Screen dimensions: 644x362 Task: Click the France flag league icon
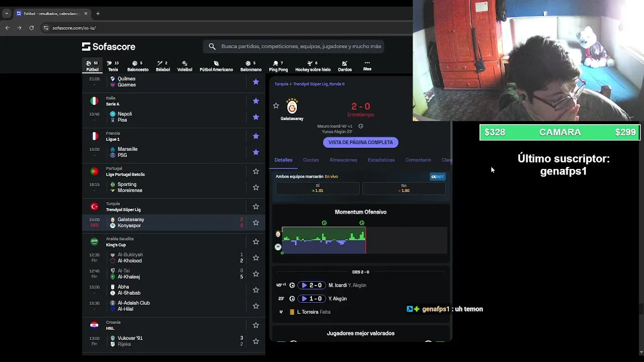pyautogui.click(x=94, y=136)
